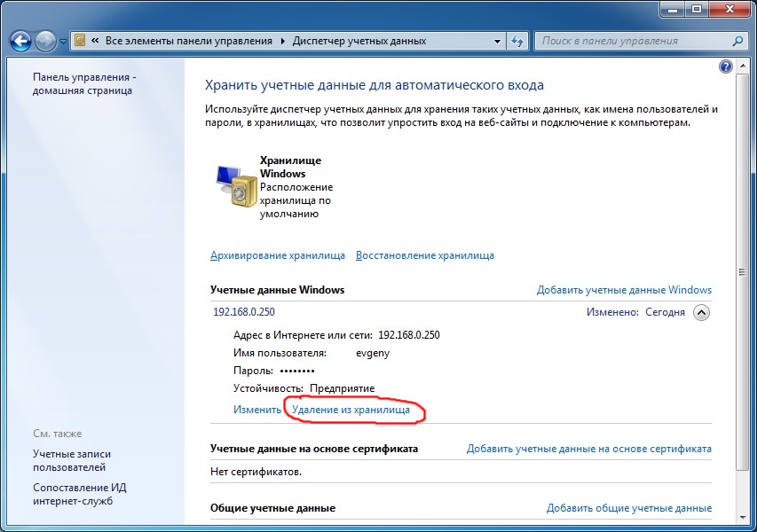This screenshot has height=532, width=757.
Task: Click the 'Учетные данные Windows' section header
Action: pos(277,290)
